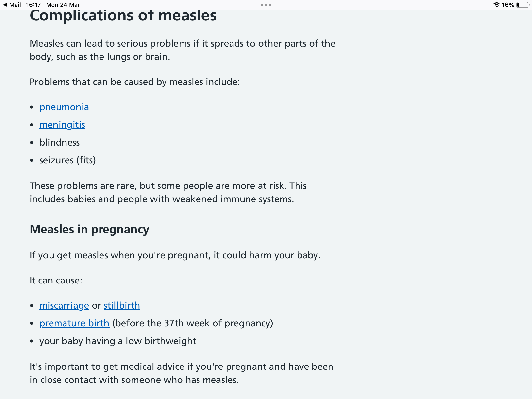Select the "seizures (fits)" list item

(x=67, y=160)
